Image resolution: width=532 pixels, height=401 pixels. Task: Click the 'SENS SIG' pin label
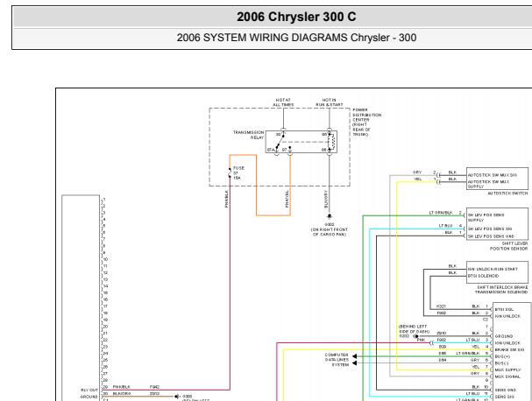coord(505,397)
